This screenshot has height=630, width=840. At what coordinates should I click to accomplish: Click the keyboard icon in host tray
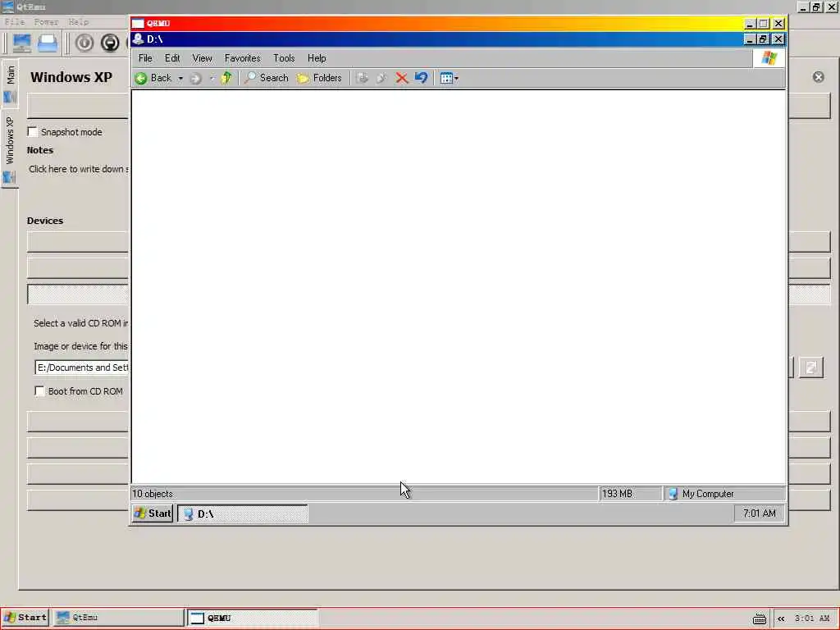pos(760,619)
